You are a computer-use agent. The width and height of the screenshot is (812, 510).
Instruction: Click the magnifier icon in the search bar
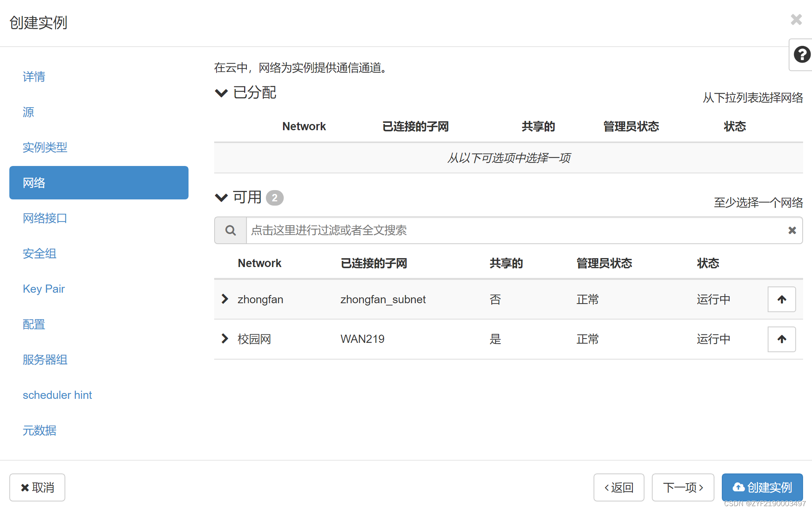(230, 230)
